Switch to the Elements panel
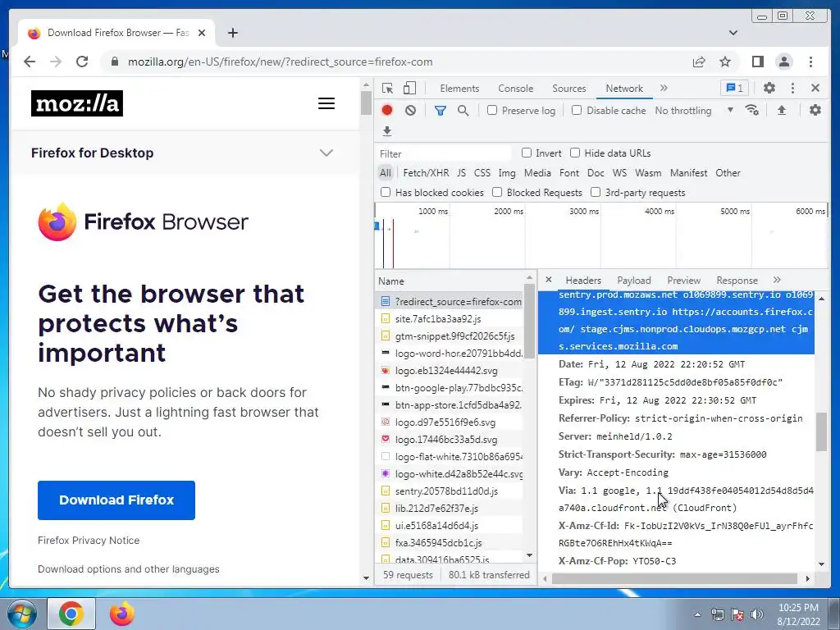 click(x=459, y=89)
